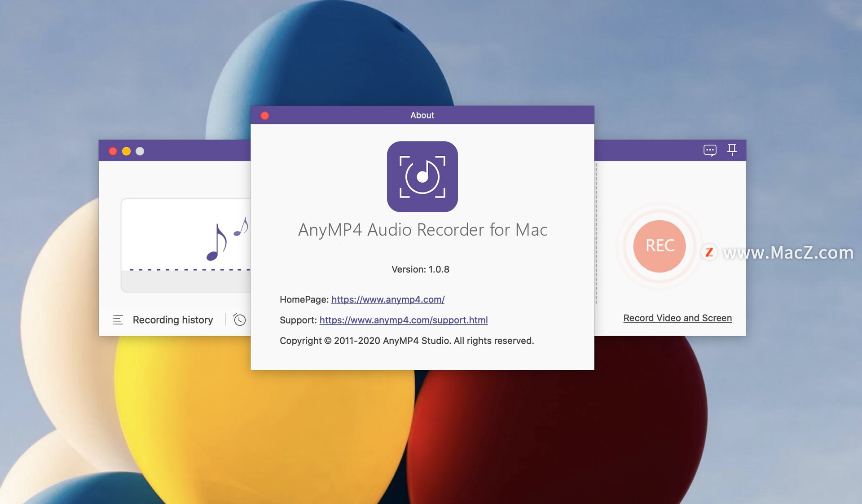Click the Version: 1.0.8 text

420,269
